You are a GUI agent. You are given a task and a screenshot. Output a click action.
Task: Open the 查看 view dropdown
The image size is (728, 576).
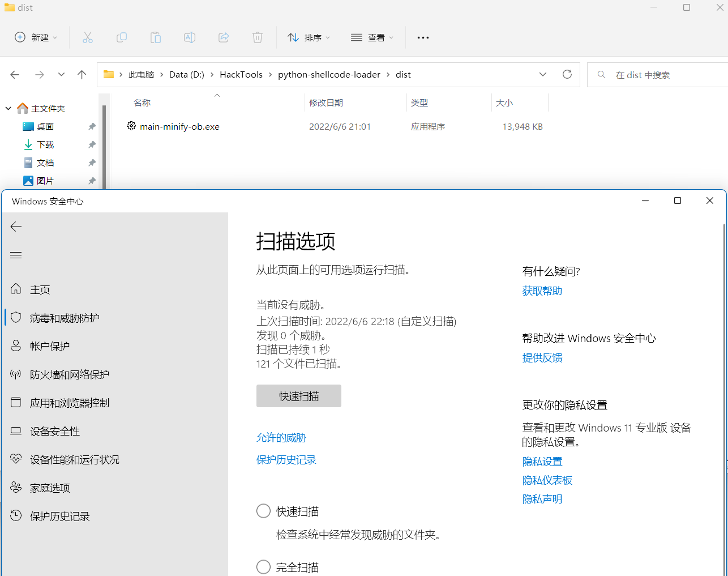pyautogui.click(x=372, y=37)
